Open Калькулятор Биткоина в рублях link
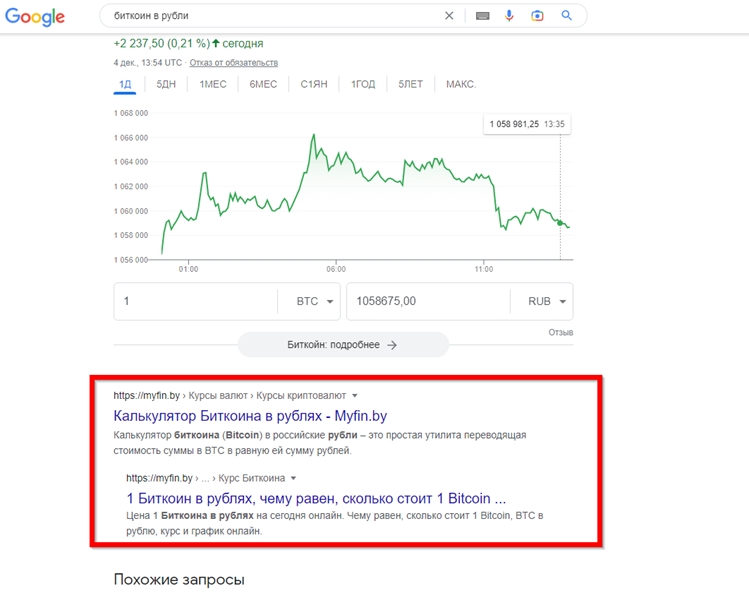Image resolution: width=749 pixels, height=593 pixels. click(x=250, y=415)
